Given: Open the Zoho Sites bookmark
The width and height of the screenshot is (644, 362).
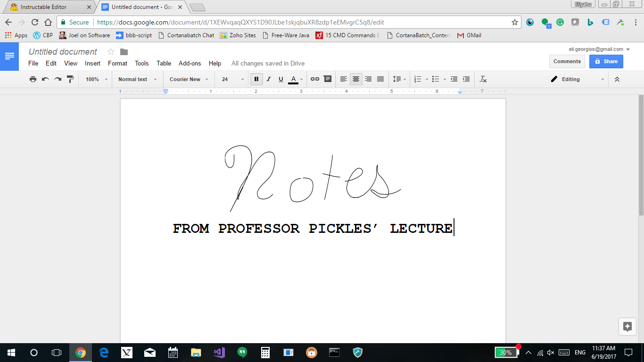Looking at the screenshot, I should (238, 35).
